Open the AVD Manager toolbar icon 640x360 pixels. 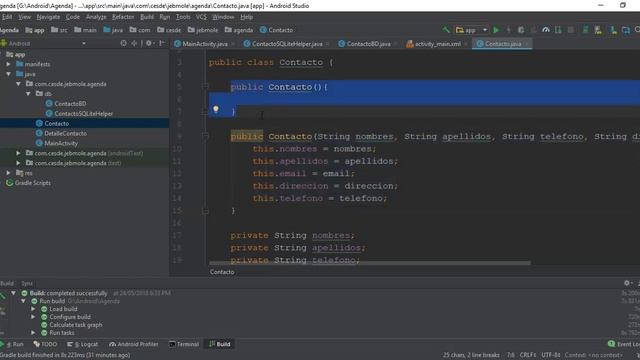click(598, 30)
